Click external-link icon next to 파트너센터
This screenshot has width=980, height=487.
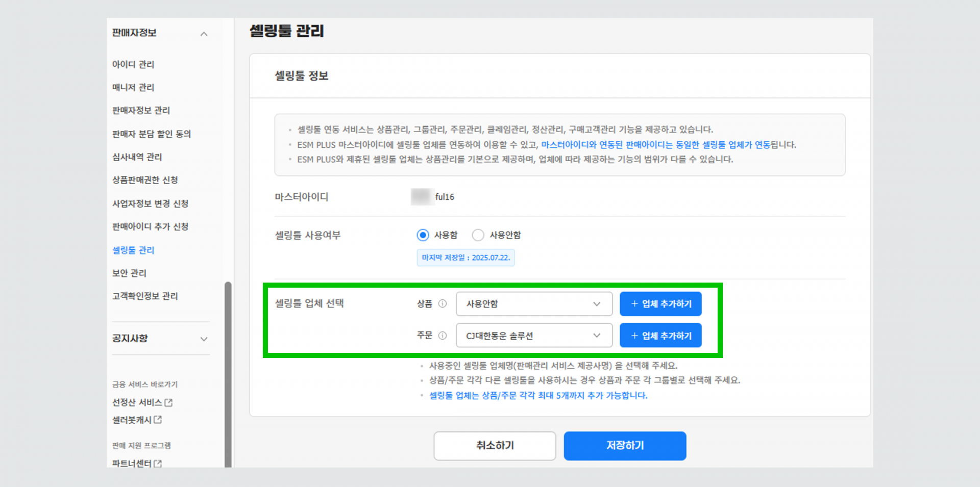[158, 464]
